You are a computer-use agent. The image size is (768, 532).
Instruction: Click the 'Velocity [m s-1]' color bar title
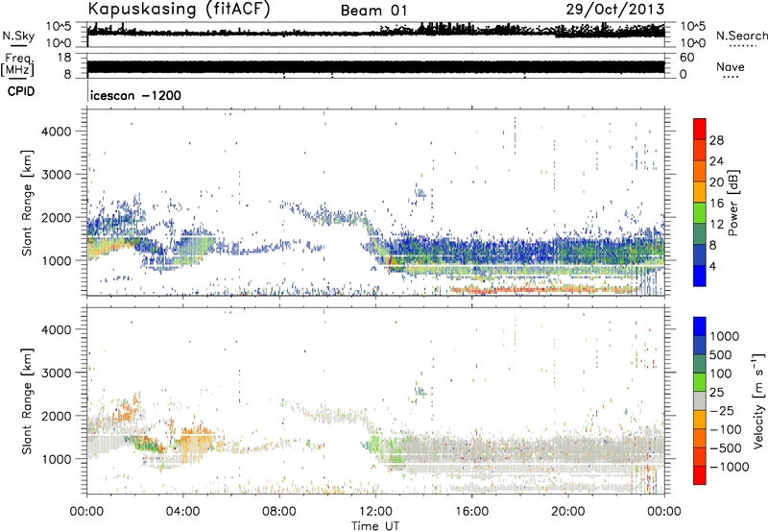pyautogui.click(x=758, y=400)
